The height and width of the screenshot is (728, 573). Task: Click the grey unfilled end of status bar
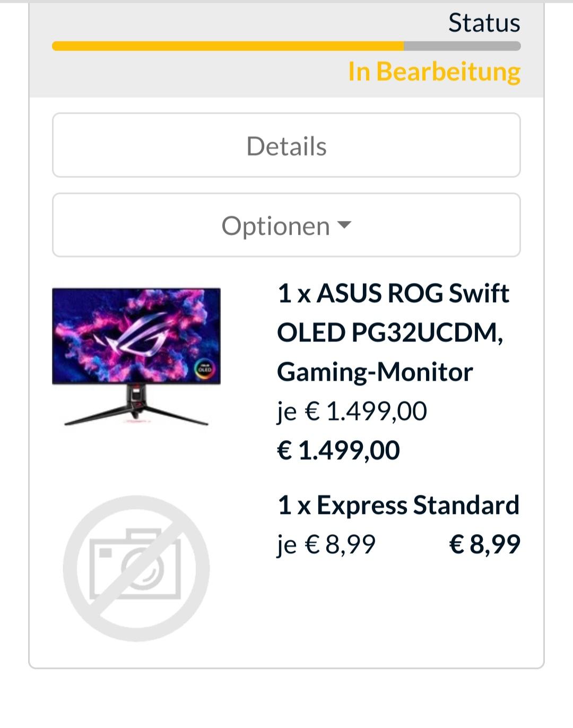(462, 46)
